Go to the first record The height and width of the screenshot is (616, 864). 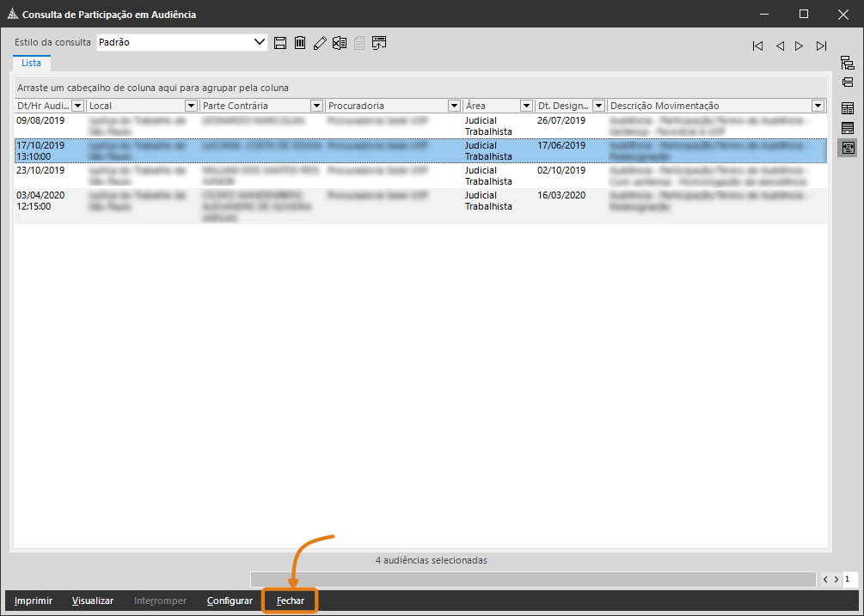(757, 46)
